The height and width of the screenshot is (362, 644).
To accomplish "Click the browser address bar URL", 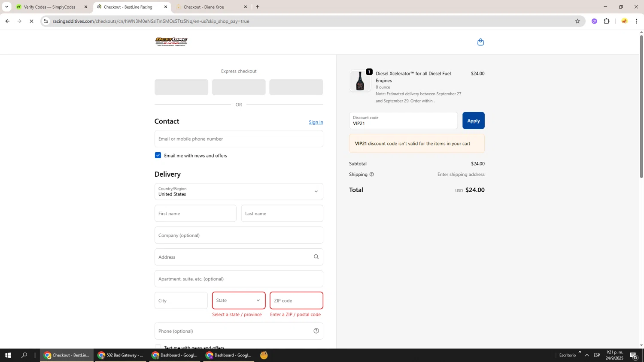I will (x=151, y=21).
